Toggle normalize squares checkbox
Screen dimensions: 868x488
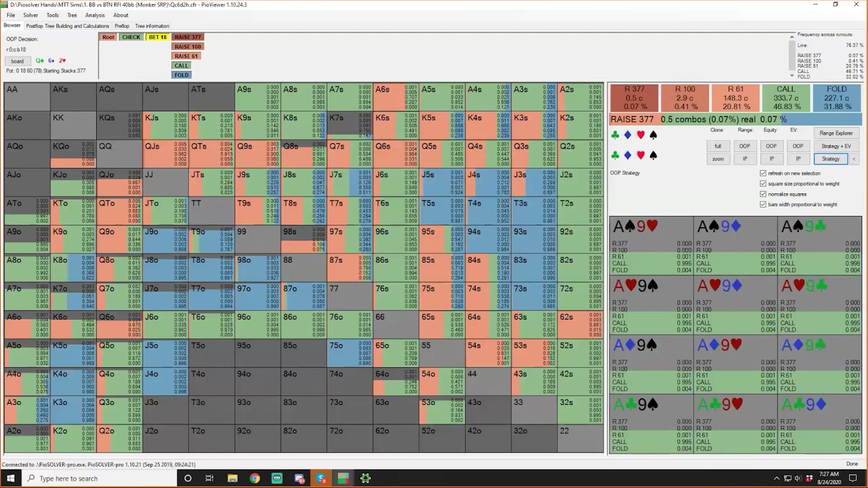pos(763,194)
